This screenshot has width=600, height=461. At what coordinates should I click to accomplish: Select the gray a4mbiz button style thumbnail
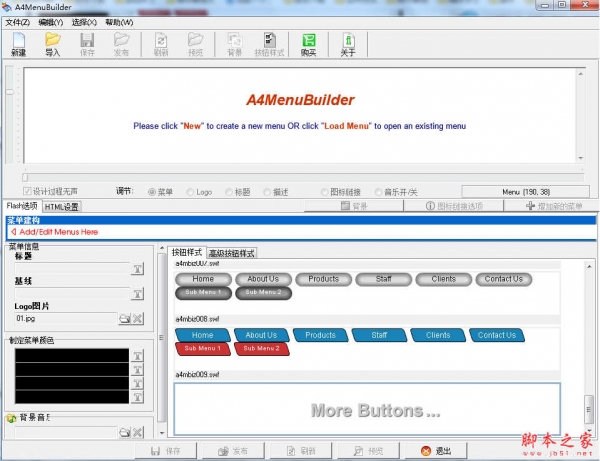367,292
